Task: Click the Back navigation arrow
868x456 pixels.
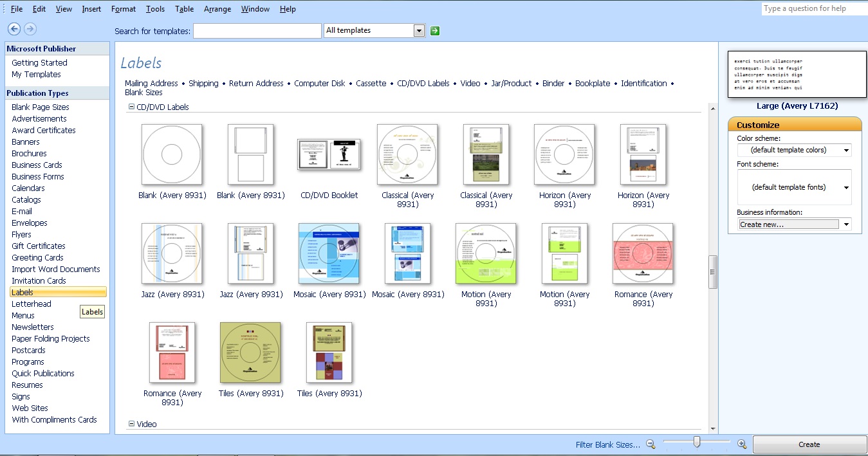Action: coord(14,29)
